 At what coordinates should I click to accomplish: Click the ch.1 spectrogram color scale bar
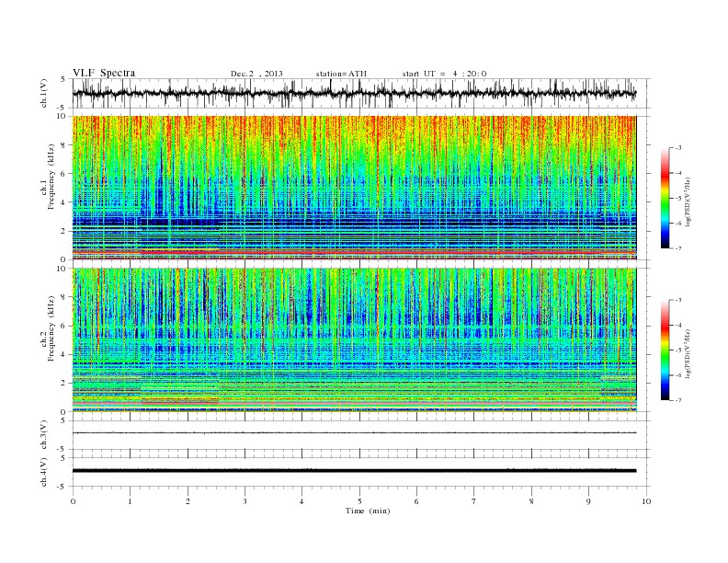665,198
